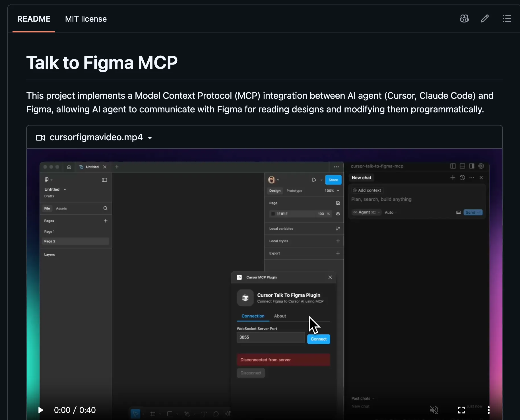Toggle page background visibility eye icon
This screenshot has width=520, height=420.
click(338, 214)
